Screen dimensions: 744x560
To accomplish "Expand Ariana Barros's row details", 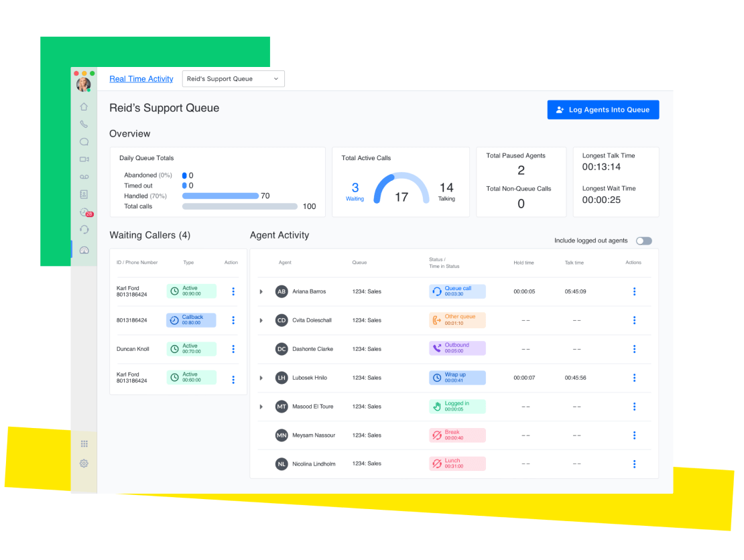I will point(261,291).
